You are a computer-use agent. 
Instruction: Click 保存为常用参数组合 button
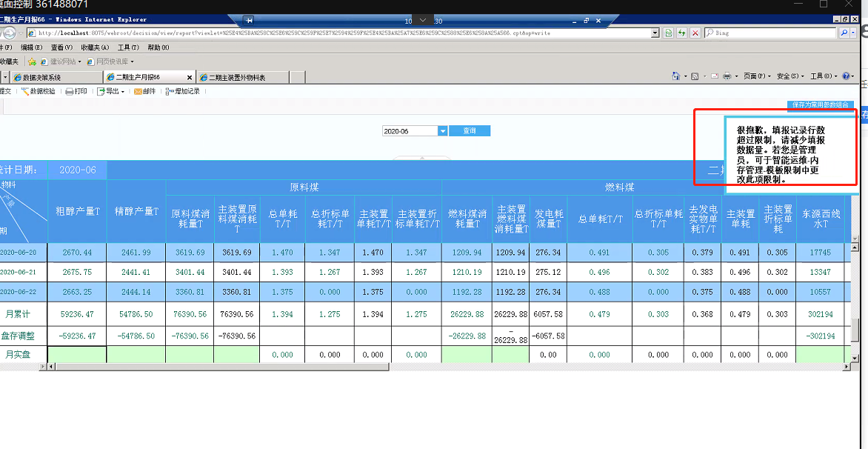tap(821, 104)
